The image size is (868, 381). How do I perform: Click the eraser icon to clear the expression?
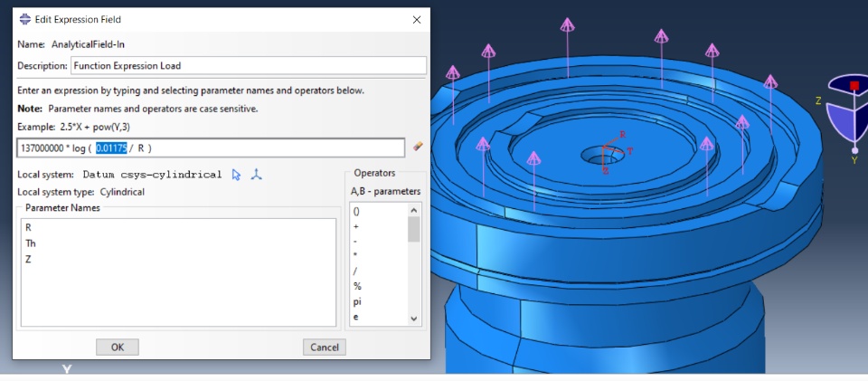(418, 148)
